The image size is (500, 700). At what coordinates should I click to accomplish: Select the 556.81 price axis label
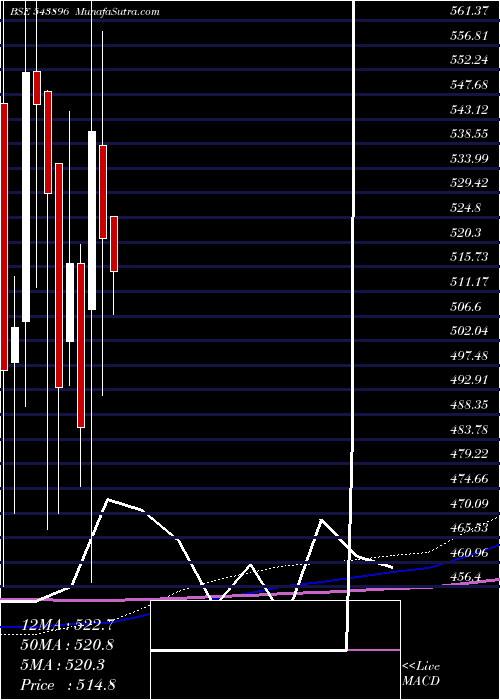468,36
